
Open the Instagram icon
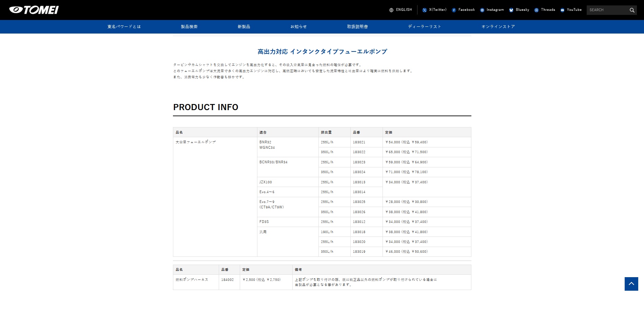482,10
